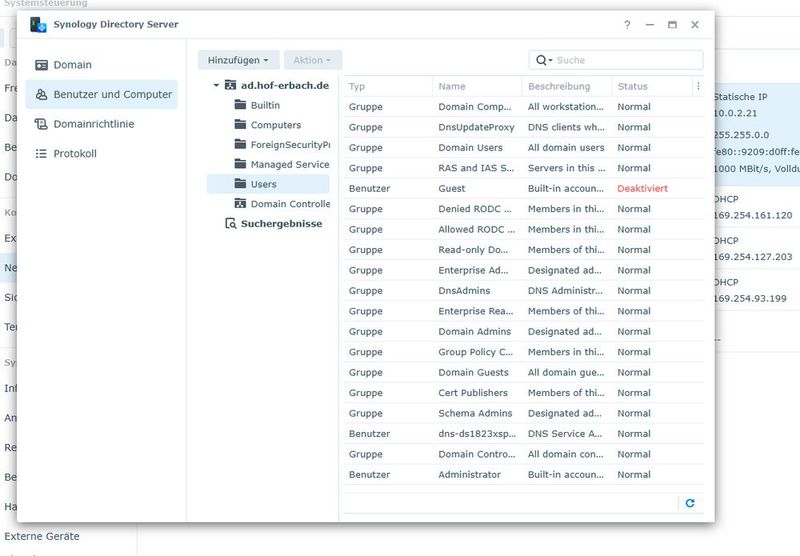Open the Aktion dropdown

(x=313, y=60)
